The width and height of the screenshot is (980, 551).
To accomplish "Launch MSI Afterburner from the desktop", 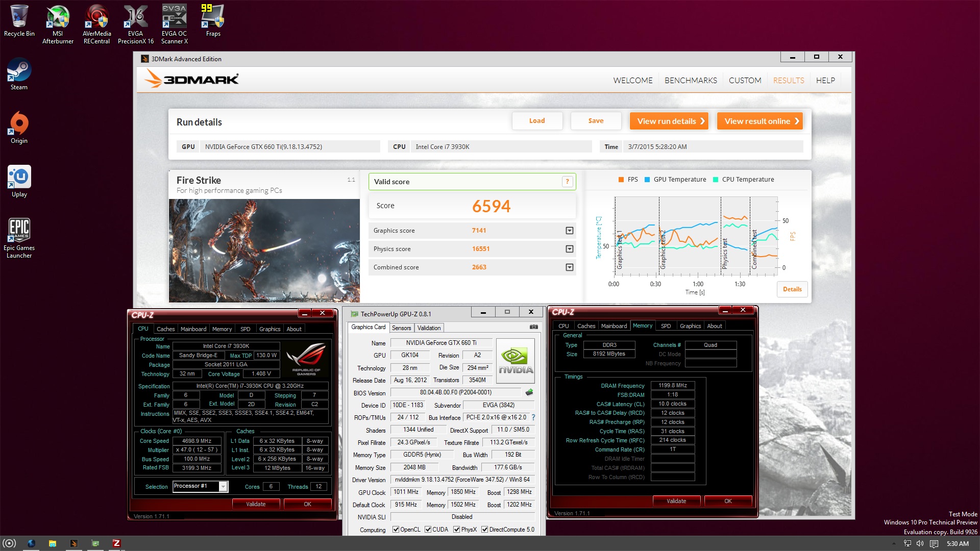I will click(x=58, y=23).
